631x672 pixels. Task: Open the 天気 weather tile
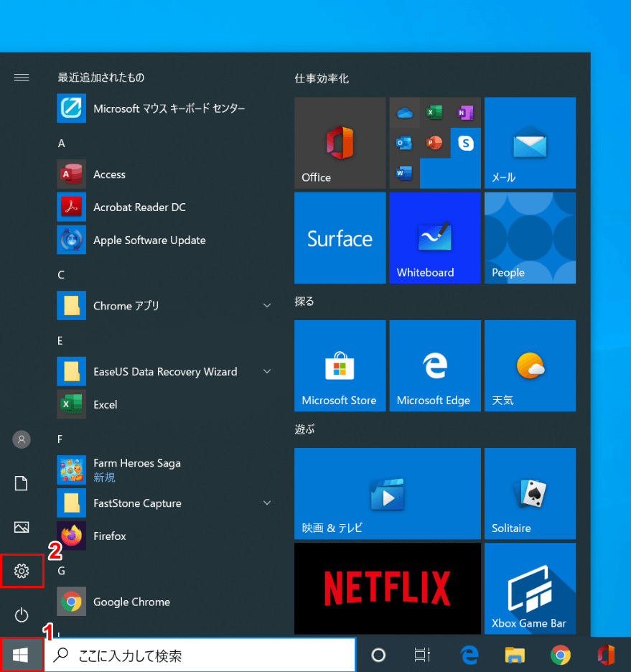530,365
